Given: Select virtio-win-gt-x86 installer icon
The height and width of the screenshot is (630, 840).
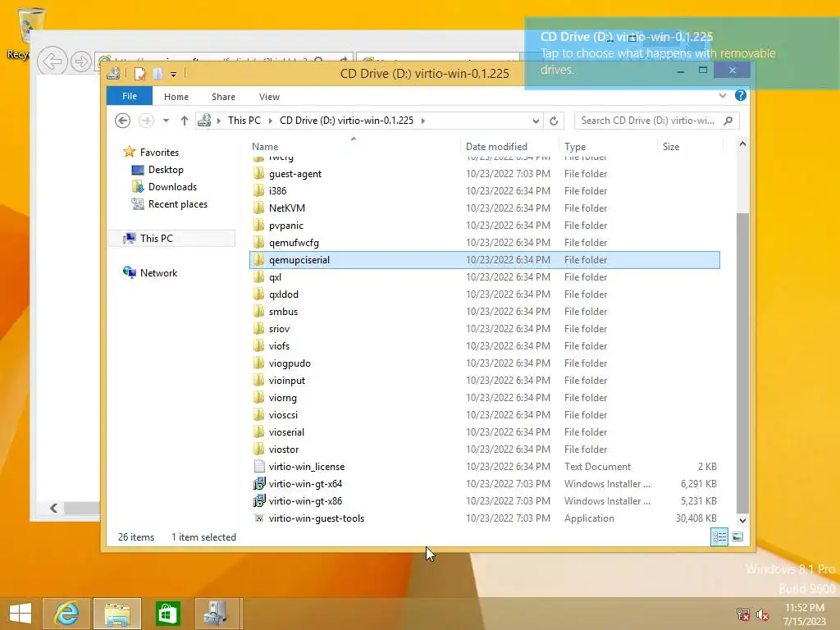Looking at the screenshot, I should point(258,501).
